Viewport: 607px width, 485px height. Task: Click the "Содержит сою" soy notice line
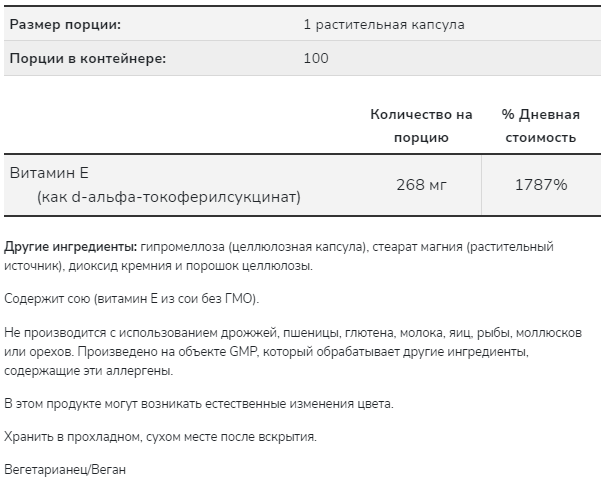tap(131, 299)
